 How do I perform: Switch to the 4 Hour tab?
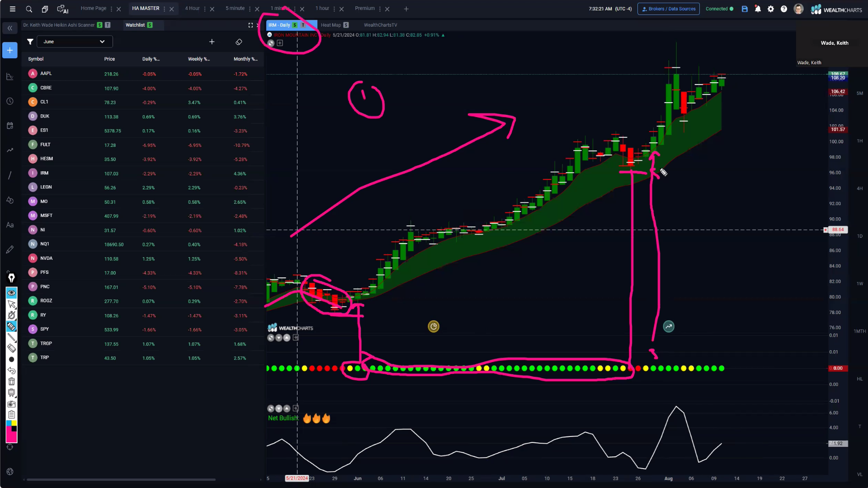pyautogui.click(x=192, y=8)
